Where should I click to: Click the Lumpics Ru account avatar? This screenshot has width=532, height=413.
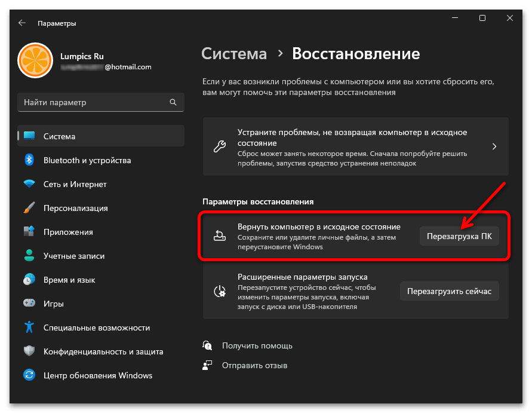[35, 60]
